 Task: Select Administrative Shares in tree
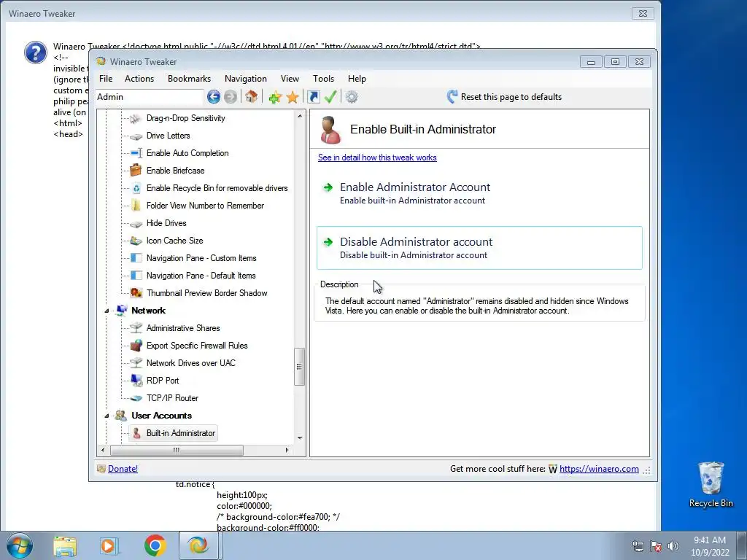183,328
